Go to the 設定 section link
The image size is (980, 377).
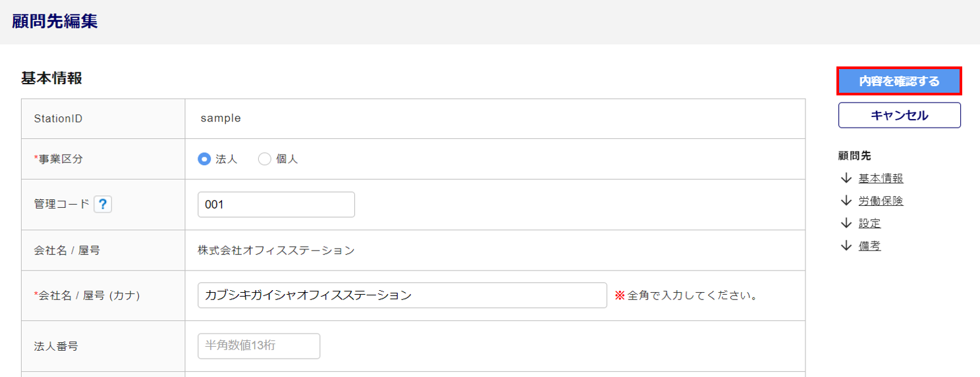[x=869, y=223]
